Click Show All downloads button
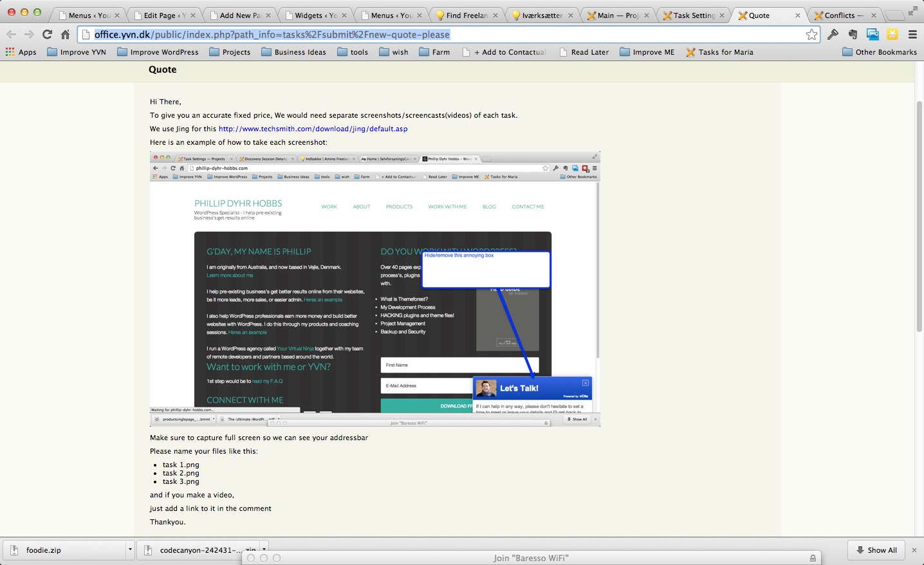This screenshot has width=924, height=565. pos(876,550)
